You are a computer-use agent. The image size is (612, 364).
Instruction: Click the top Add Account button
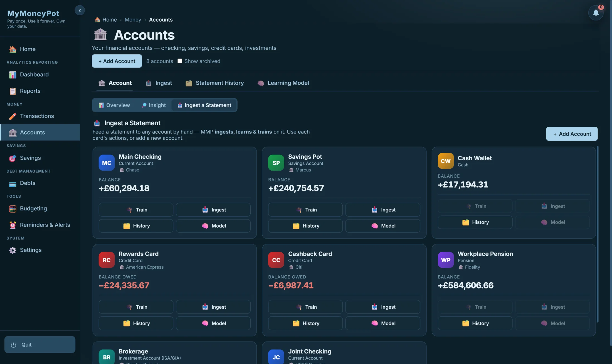pos(117,61)
